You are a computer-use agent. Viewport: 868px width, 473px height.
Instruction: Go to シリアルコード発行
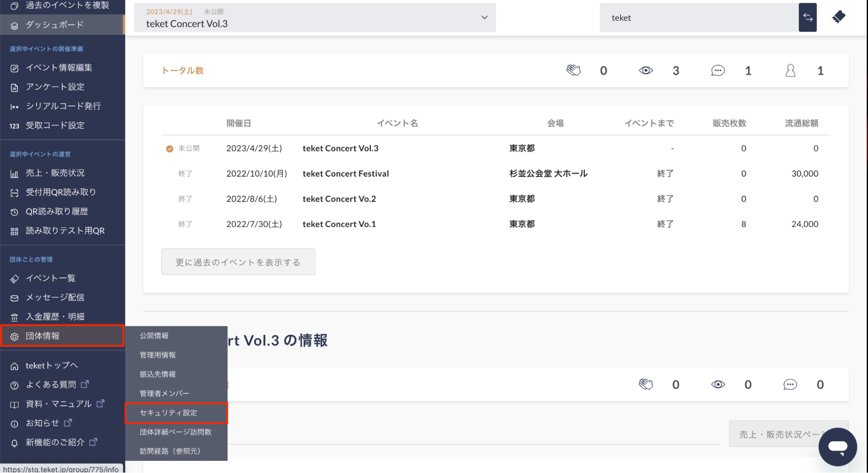[63, 106]
